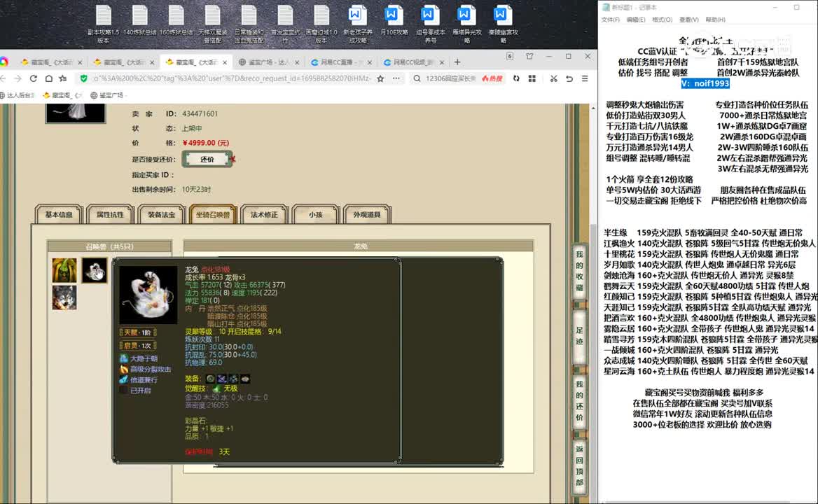Switch to the 装备法宝 tab
This screenshot has width=818, height=504.
click(x=161, y=214)
